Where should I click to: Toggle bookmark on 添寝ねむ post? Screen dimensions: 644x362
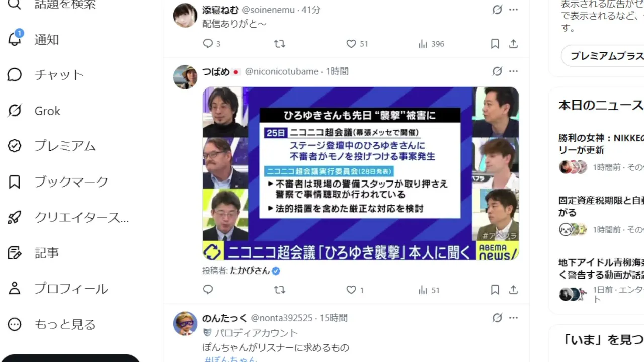(x=495, y=44)
